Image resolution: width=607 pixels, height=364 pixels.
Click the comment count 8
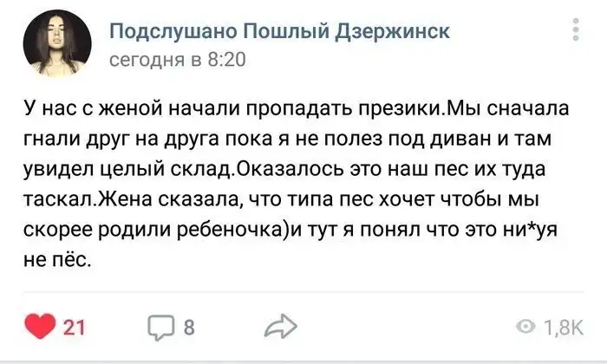click(188, 326)
